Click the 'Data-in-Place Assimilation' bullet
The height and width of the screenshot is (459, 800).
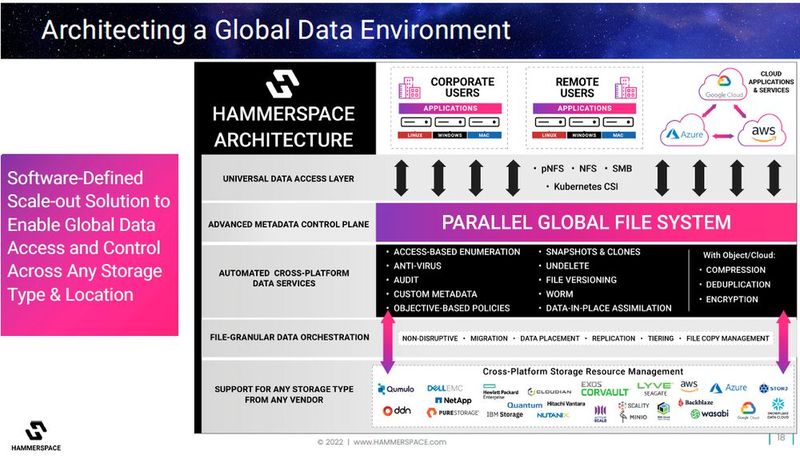(x=609, y=308)
